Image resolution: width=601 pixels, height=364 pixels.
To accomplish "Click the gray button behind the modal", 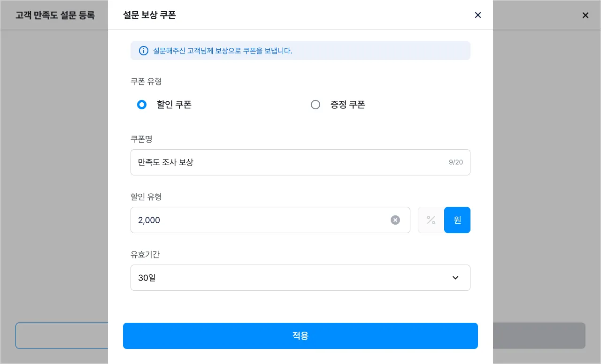I will click(539, 335).
